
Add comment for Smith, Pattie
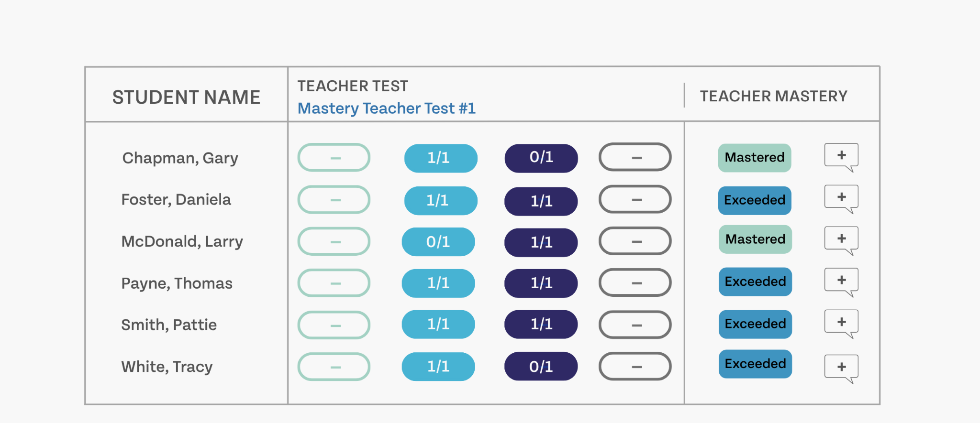(x=841, y=324)
